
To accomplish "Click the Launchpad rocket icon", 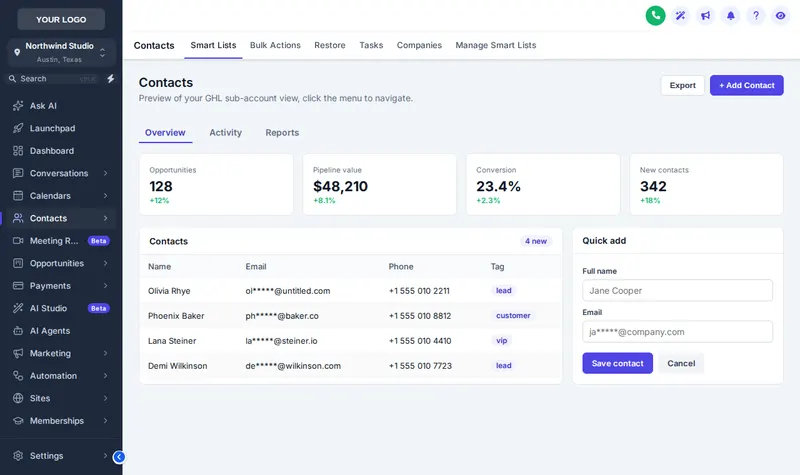I will (x=18, y=128).
